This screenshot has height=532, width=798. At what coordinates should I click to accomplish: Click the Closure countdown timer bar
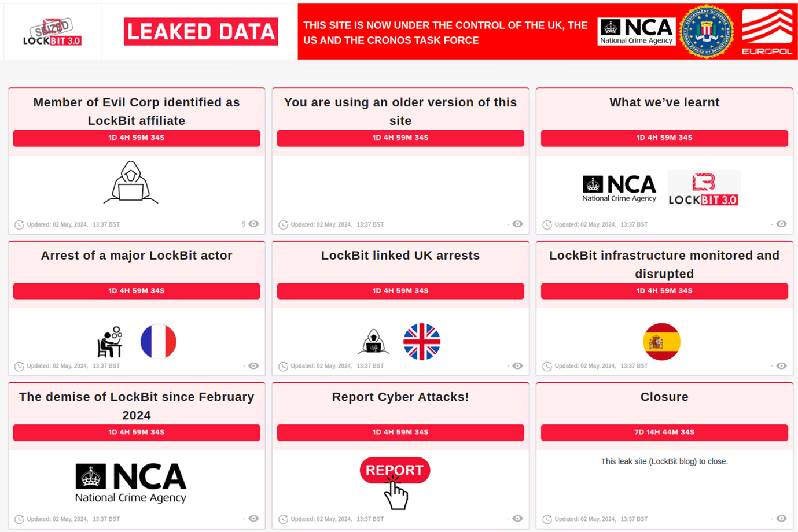tap(664, 433)
